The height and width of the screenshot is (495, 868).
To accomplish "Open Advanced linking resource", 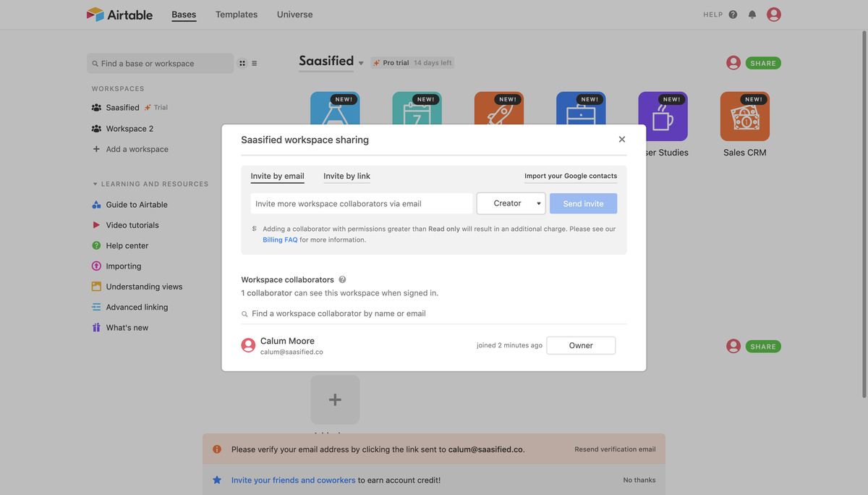I will 137,307.
